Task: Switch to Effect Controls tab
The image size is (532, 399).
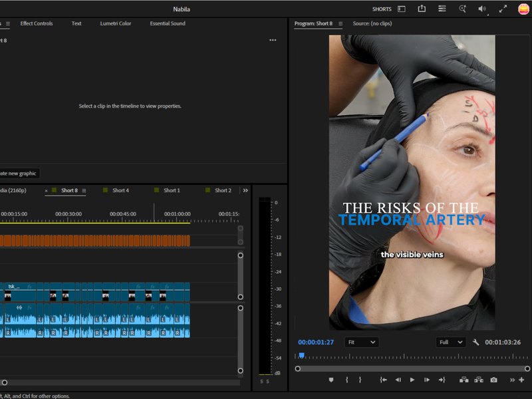Action: coord(37,23)
